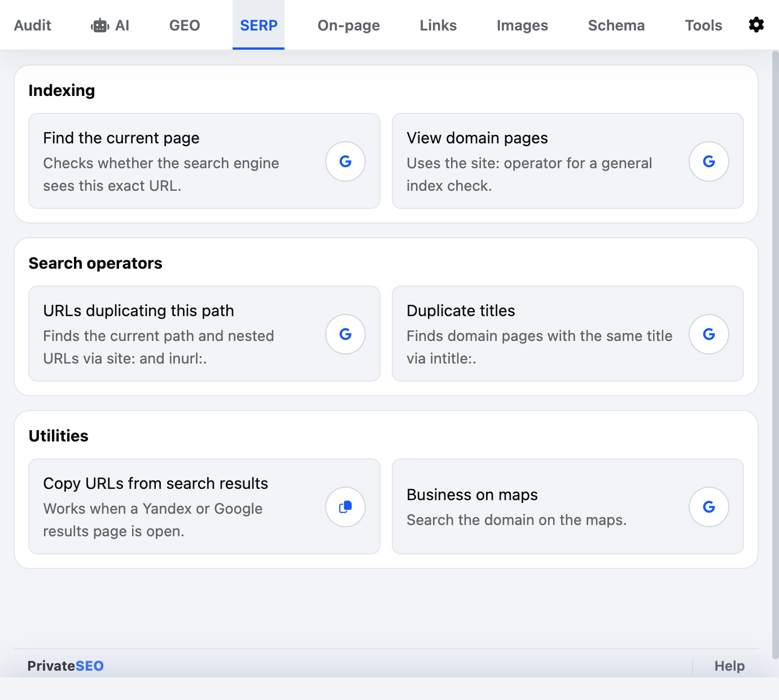Screen dimensions: 779x700
Task: Click Google icon for Duplicate titles
Action: 709,334
